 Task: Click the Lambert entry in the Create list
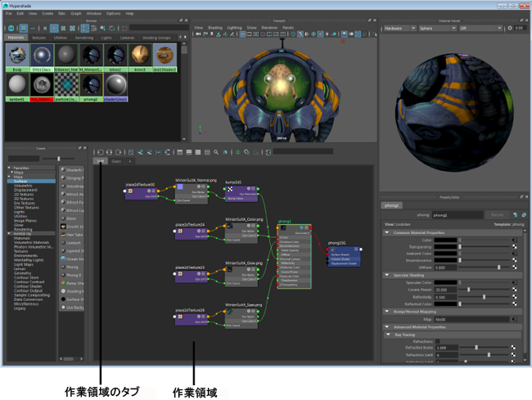click(x=71, y=243)
